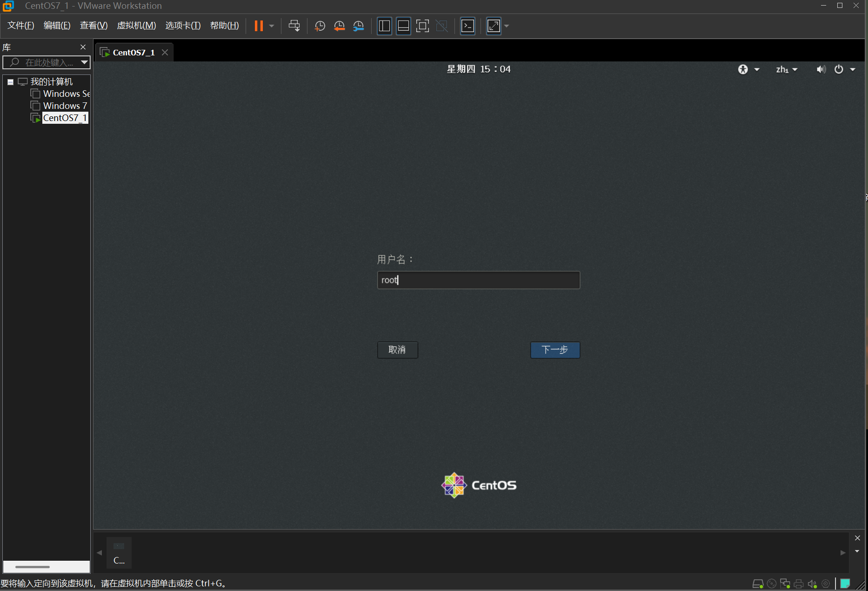Toggle the console view button
The image size is (868, 591).
point(467,26)
